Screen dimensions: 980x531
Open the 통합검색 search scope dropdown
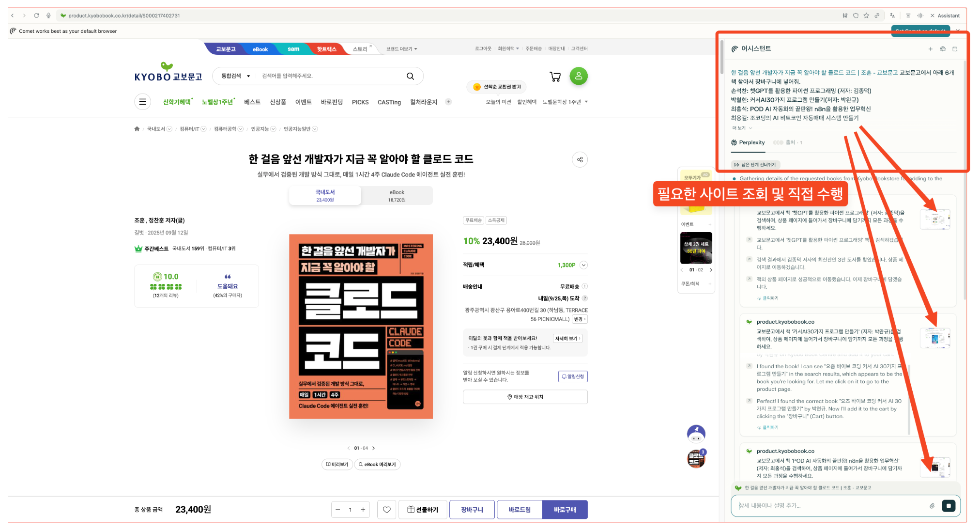tap(236, 76)
